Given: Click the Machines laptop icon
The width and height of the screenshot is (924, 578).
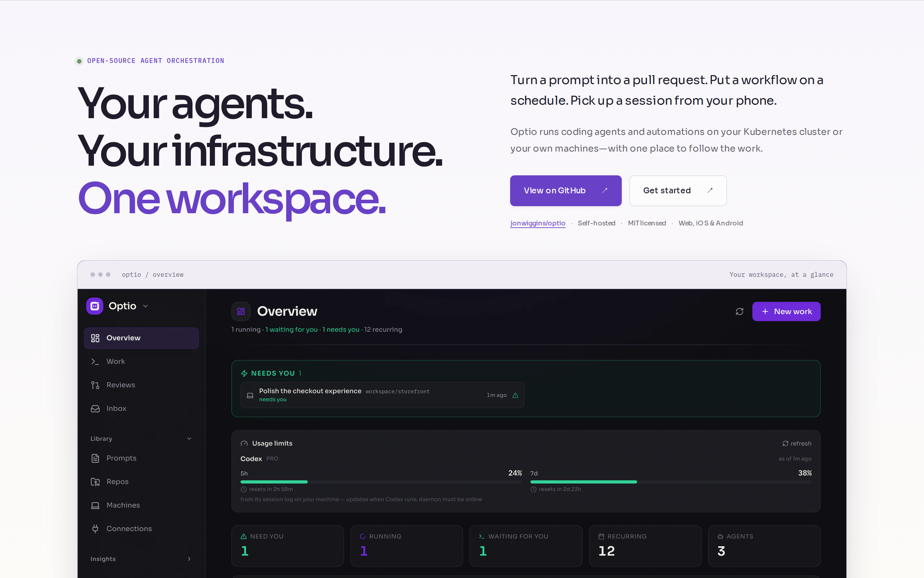Looking at the screenshot, I should point(95,505).
